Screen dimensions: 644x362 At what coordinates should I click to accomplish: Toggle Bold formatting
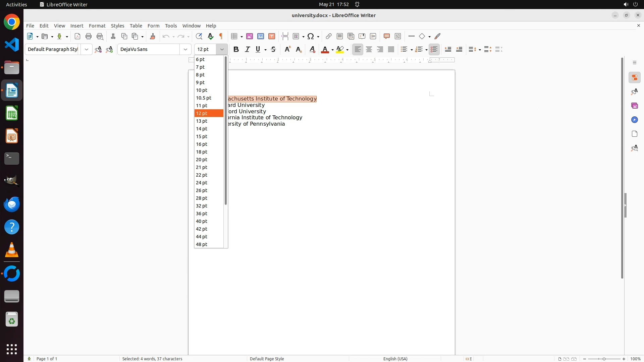coord(236,49)
